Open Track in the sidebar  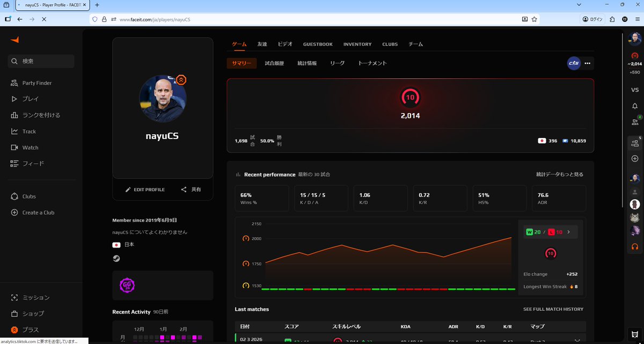(x=23, y=131)
